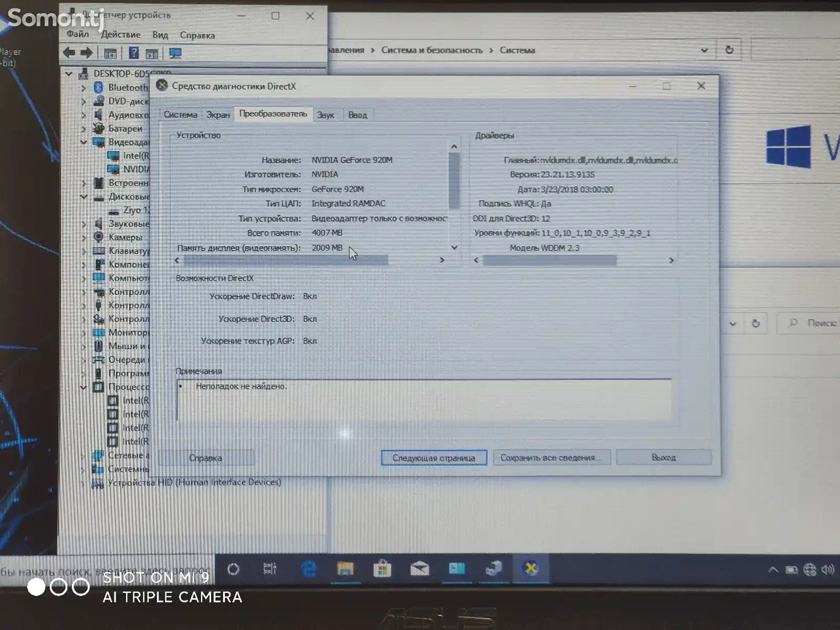Click Система и безопасность breadcrumb
Viewport: 840px width, 630px height.
432,50
